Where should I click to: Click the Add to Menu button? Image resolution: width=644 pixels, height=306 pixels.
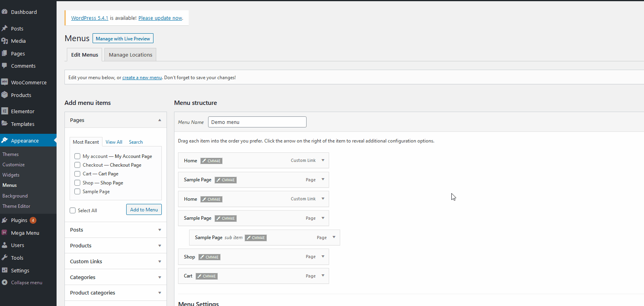(x=144, y=210)
